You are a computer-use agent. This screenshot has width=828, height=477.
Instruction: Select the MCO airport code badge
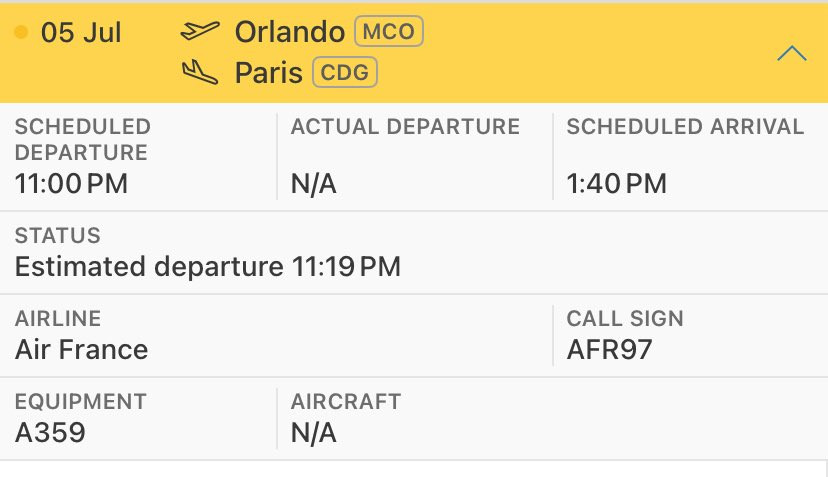coord(389,32)
